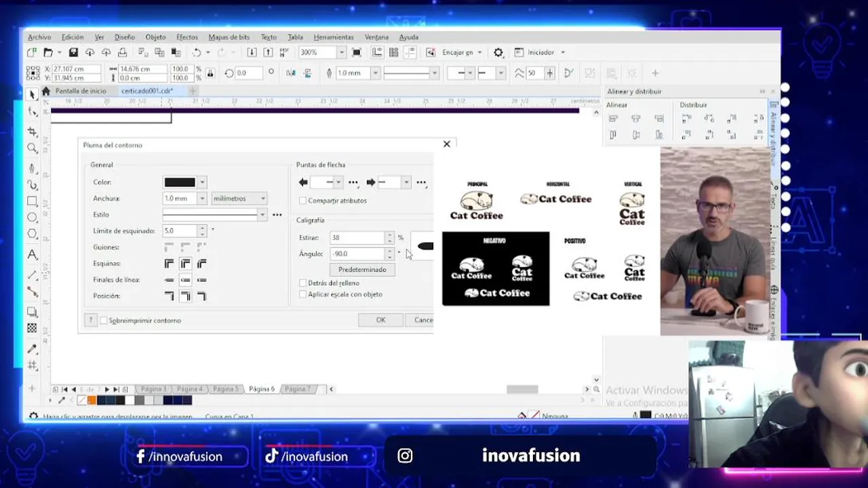
Task: Open the Encajar en dropdown
Action: pyautogui.click(x=479, y=52)
